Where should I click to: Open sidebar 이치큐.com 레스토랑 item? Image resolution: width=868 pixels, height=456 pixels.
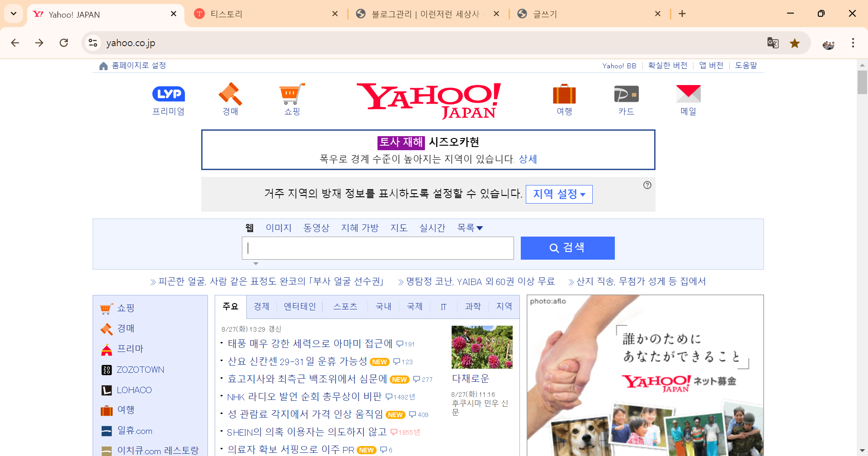coord(150,451)
